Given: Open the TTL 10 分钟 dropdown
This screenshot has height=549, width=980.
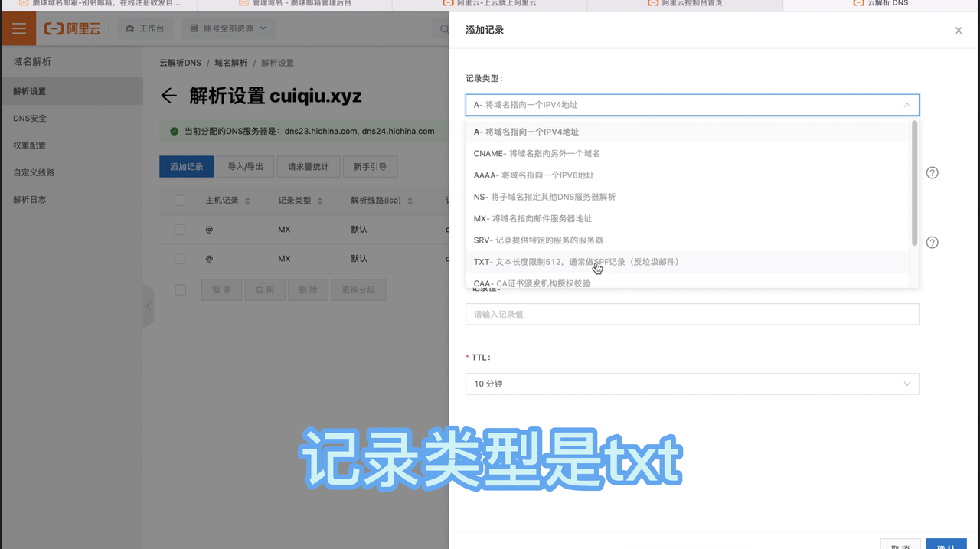Looking at the screenshot, I should (692, 384).
